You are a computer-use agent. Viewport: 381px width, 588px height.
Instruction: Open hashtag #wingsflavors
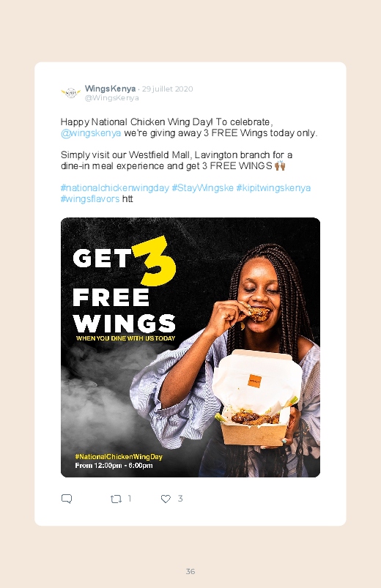[x=90, y=198]
